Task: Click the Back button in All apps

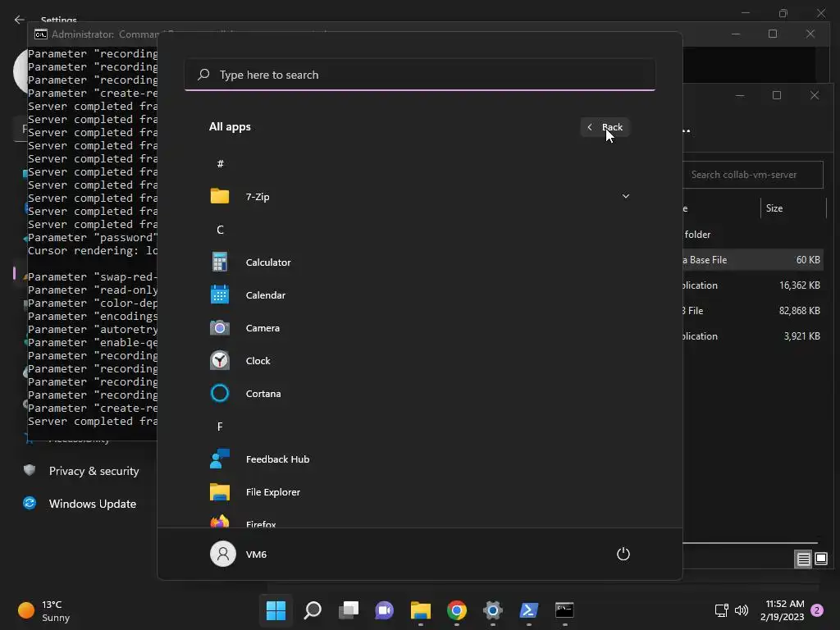Action: point(605,127)
